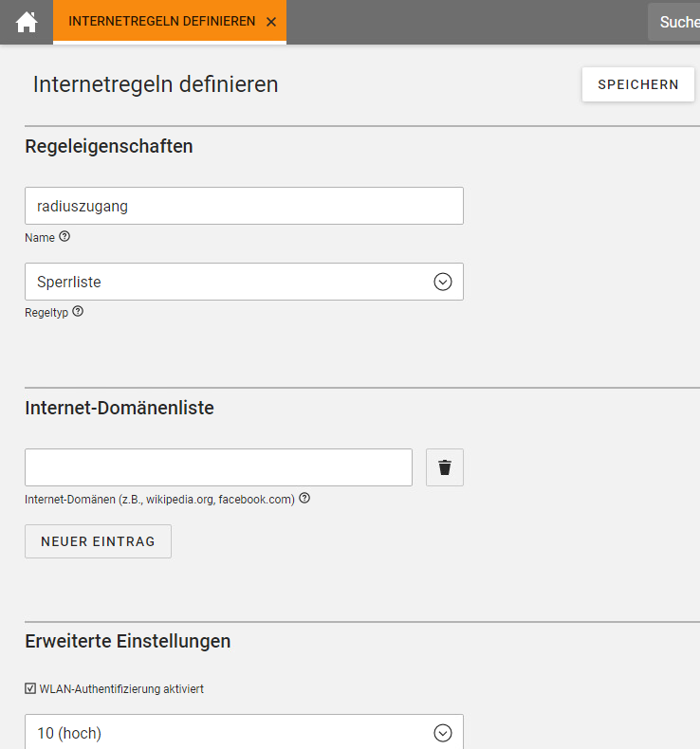Image resolution: width=700 pixels, height=749 pixels.
Task: Go to the home icon in top bar
Action: (27, 22)
